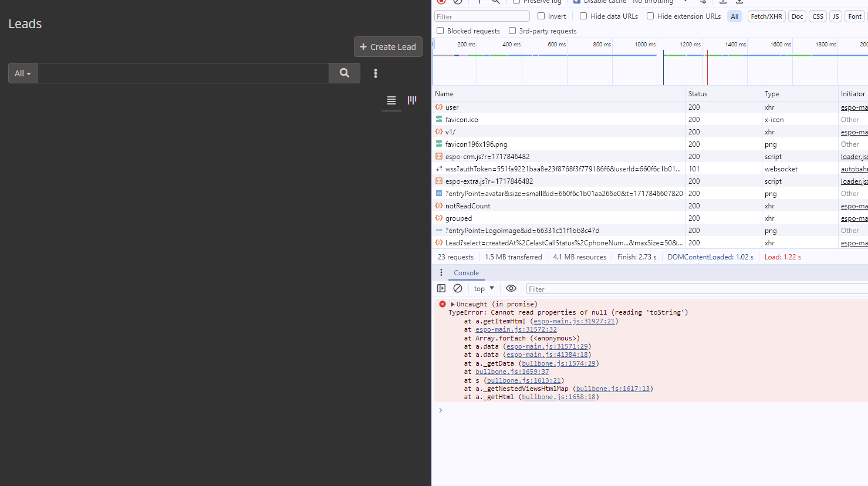Sort requests by Type column header
This screenshot has width=868, height=486.
pos(801,94)
